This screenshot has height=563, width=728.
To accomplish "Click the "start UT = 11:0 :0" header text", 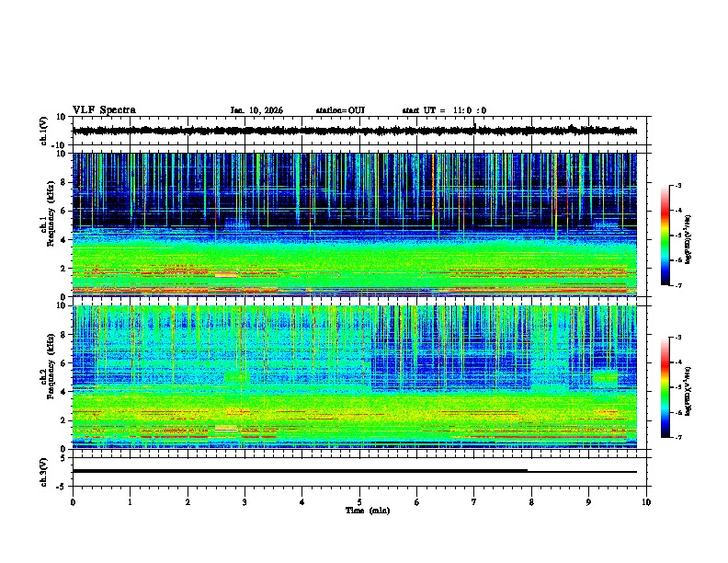I will [x=444, y=110].
